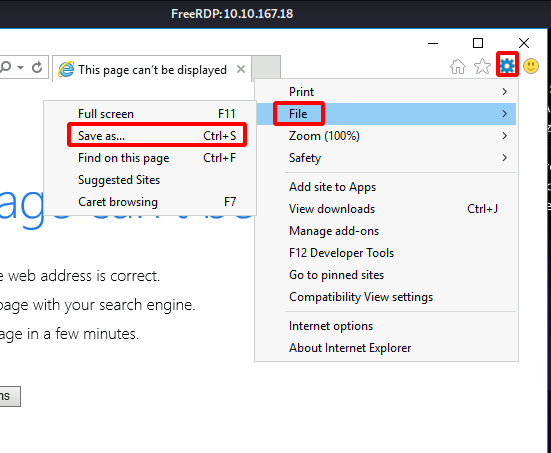Select About Internet Explorer
Screen dimensions: 551x453
pyautogui.click(x=386, y=348)
